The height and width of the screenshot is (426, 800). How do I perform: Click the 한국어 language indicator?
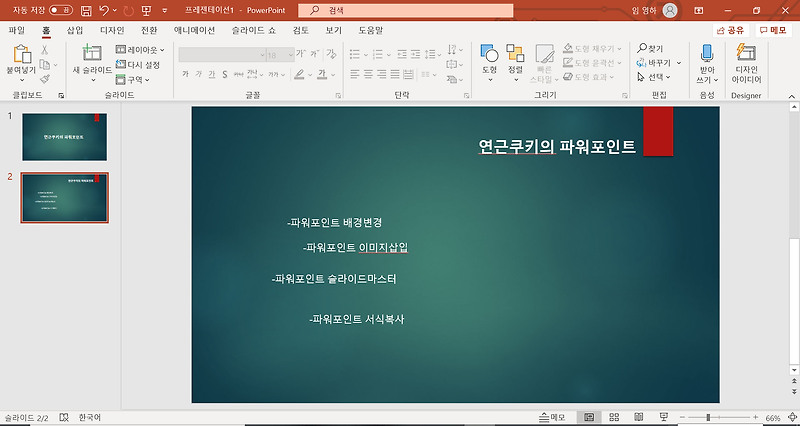[x=90, y=417]
